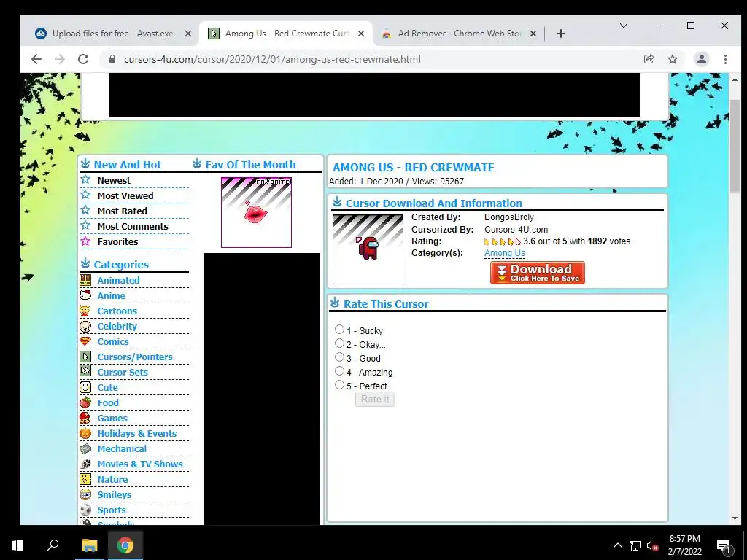Open taskbar search magnifier
The image size is (747, 560).
[x=53, y=545]
